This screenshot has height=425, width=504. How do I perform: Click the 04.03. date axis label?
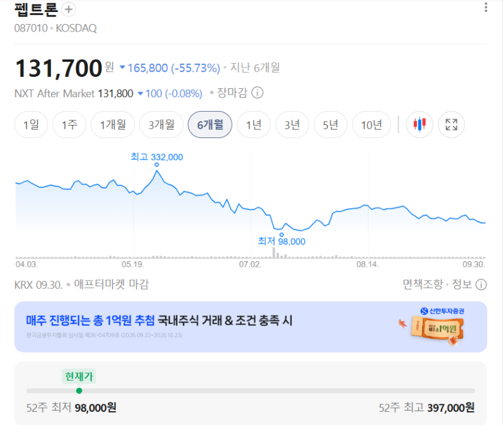(x=26, y=264)
